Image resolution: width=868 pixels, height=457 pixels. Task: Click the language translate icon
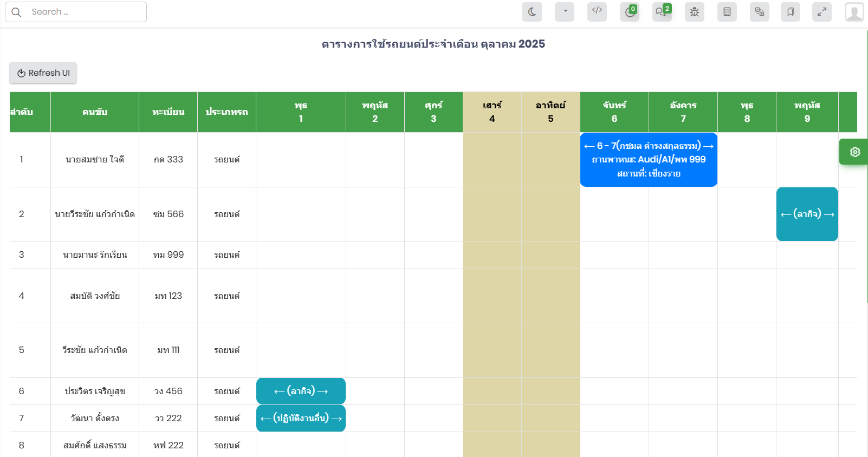coord(759,12)
